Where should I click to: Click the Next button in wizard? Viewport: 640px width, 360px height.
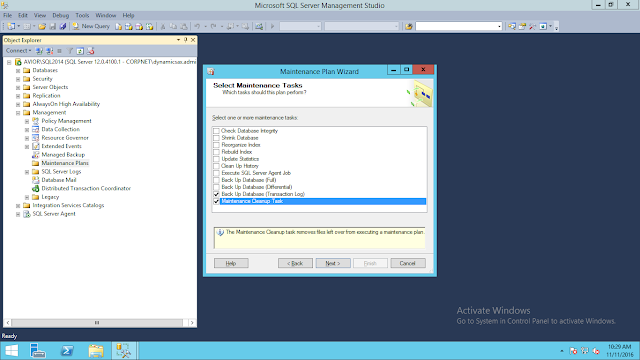coord(333,263)
